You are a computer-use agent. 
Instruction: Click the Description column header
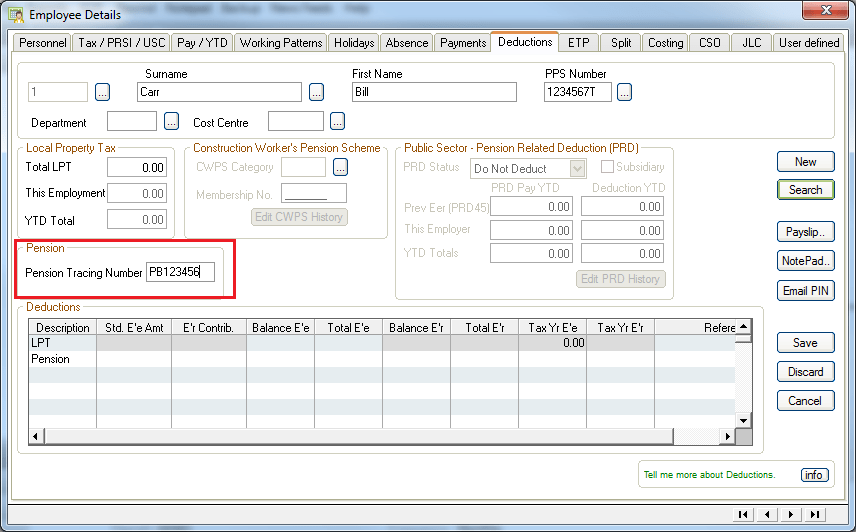coord(63,327)
